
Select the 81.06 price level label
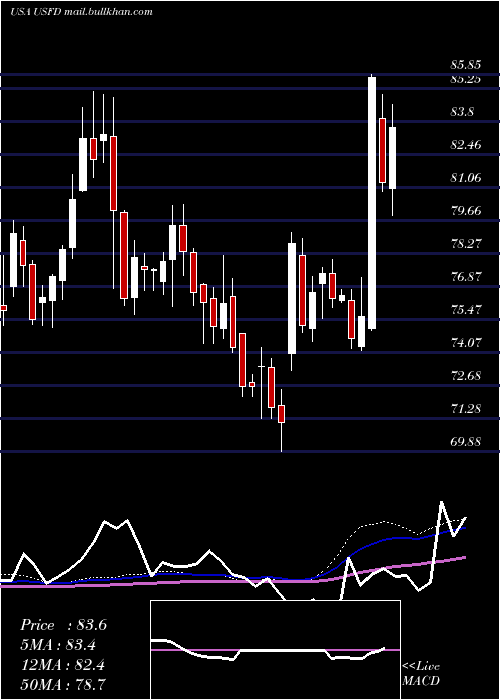pyautogui.click(x=466, y=178)
